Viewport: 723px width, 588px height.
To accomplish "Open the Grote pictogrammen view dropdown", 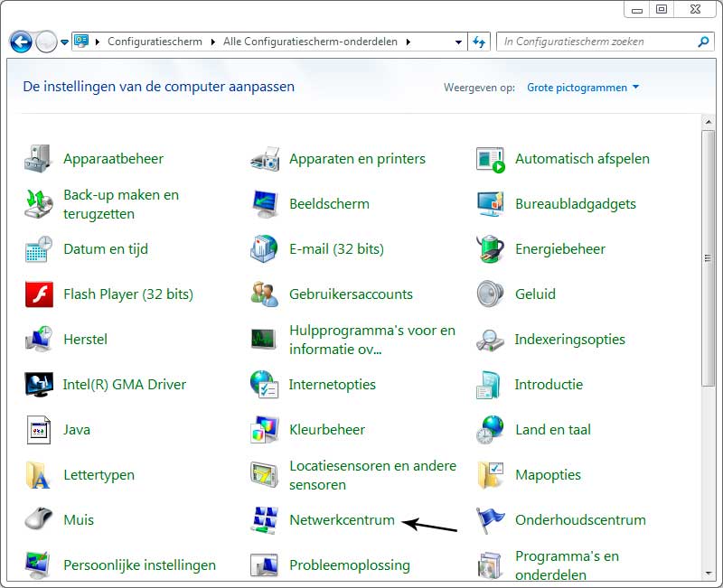I will click(x=583, y=88).
